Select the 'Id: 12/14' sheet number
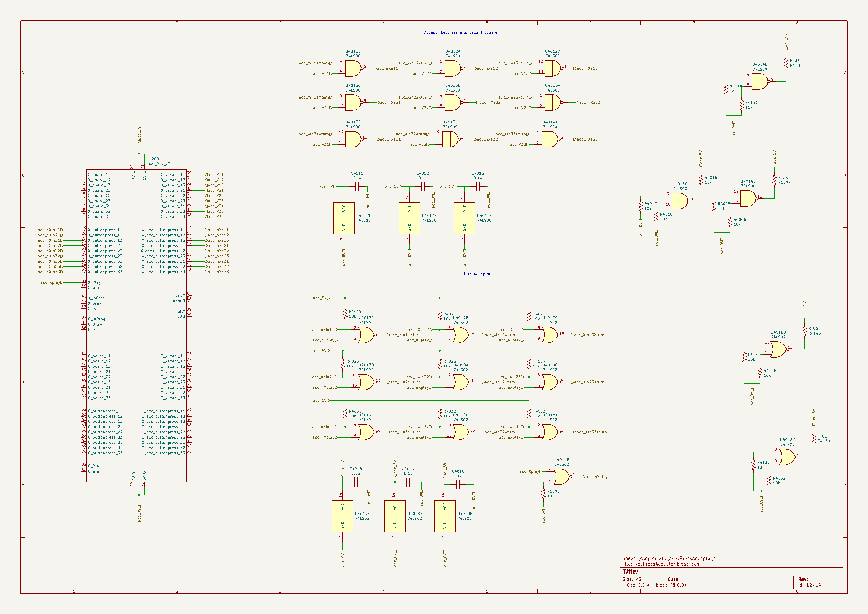Image resolution: width=868 pixels, height=614 pixels. point(809,585)
